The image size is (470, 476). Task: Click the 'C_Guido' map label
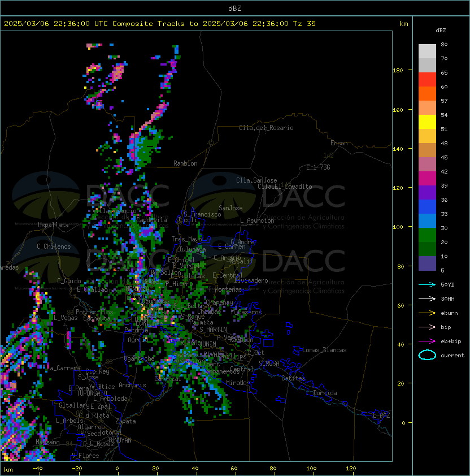69,281
